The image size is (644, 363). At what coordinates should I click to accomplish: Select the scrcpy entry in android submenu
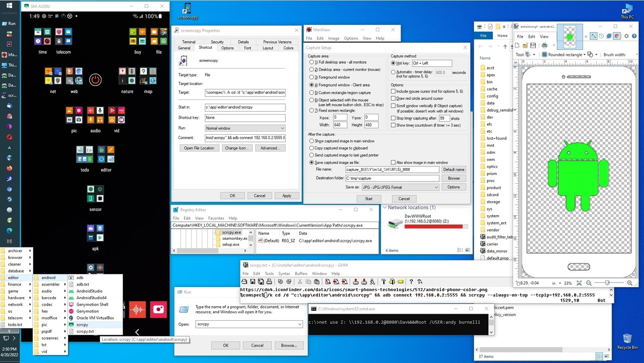click(95, 325)
